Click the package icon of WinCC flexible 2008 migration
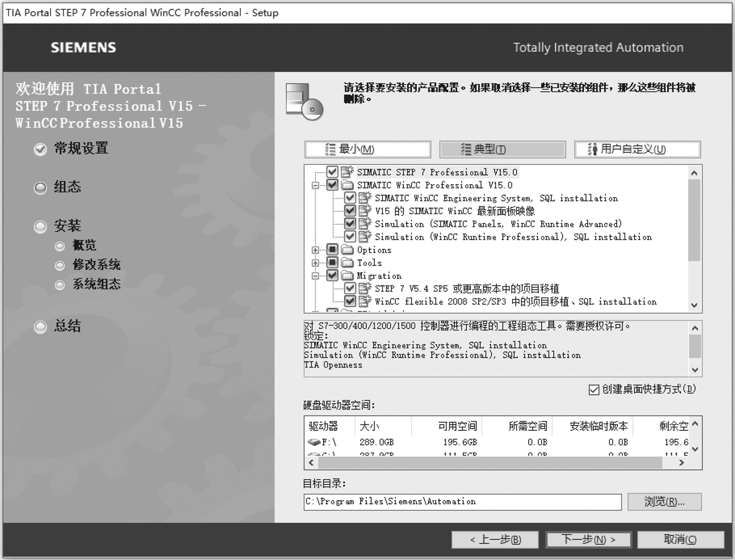 pos(365,301)
